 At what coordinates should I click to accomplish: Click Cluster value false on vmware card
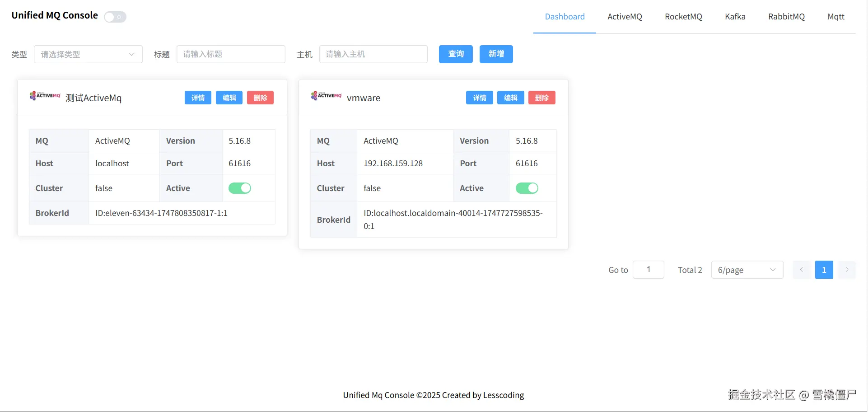[x=372, y=188]
